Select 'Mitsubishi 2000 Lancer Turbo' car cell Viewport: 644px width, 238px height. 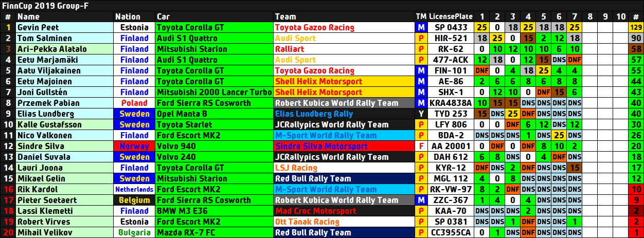(x=214, y=92)
